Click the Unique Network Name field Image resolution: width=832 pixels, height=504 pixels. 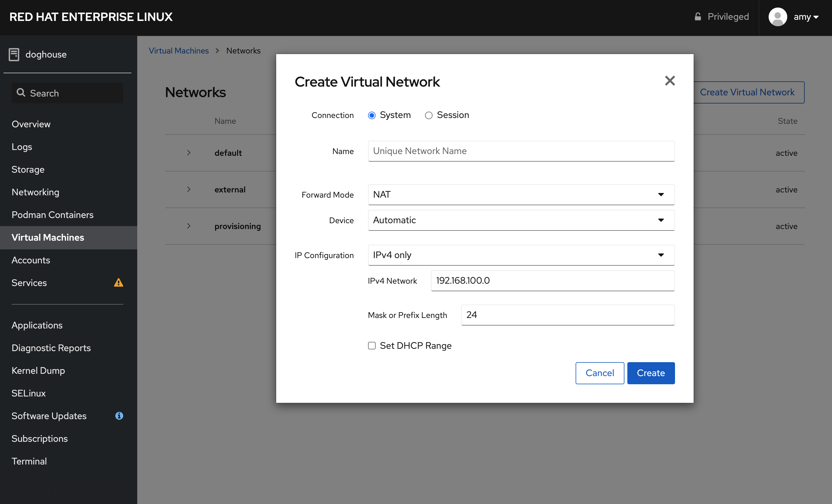[x=521, y=151]
